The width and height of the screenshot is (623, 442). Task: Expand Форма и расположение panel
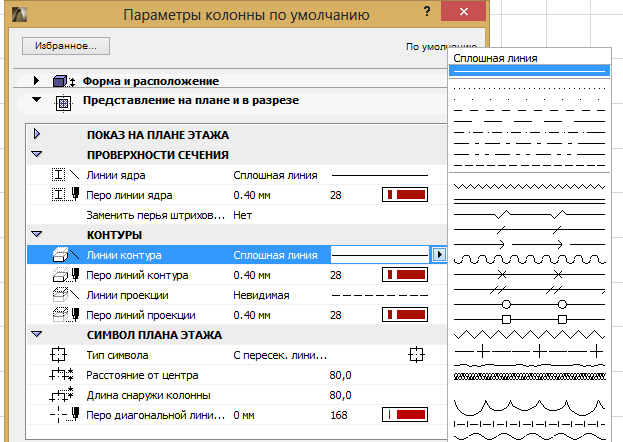36,81
